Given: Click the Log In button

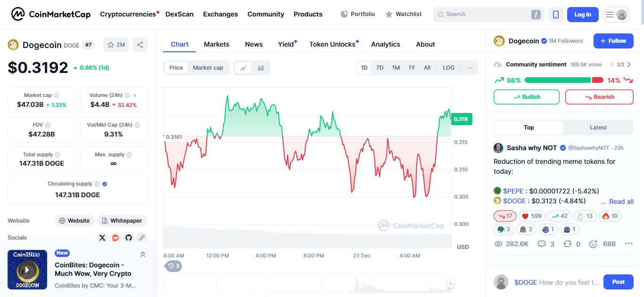Looking at the screenshot, I should [583, 15].
